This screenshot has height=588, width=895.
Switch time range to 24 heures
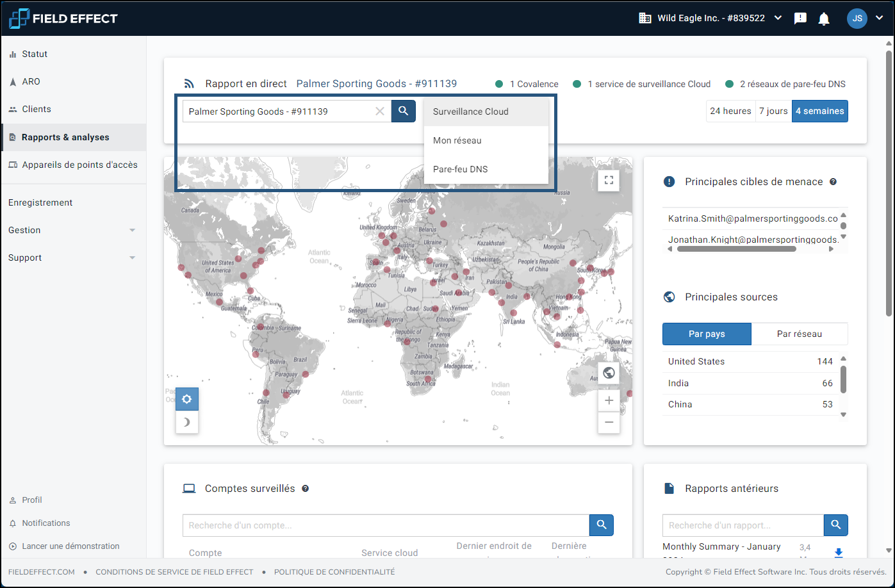(730, 111)
